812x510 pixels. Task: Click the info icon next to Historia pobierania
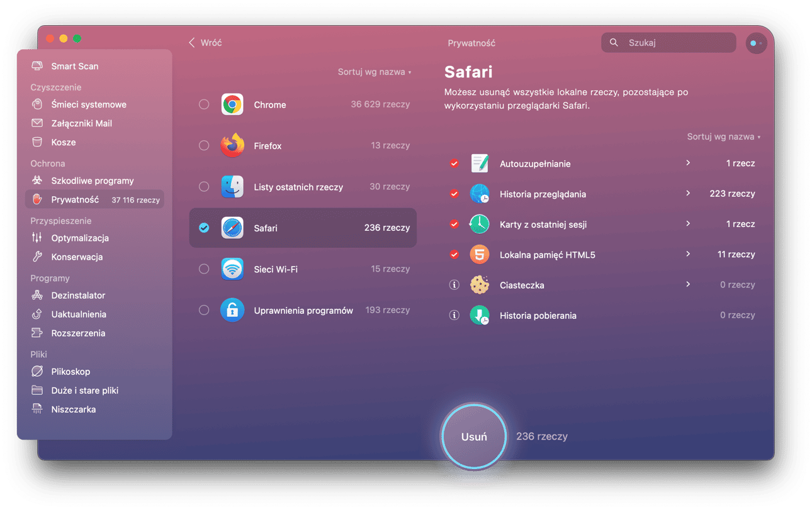point(454,315)
